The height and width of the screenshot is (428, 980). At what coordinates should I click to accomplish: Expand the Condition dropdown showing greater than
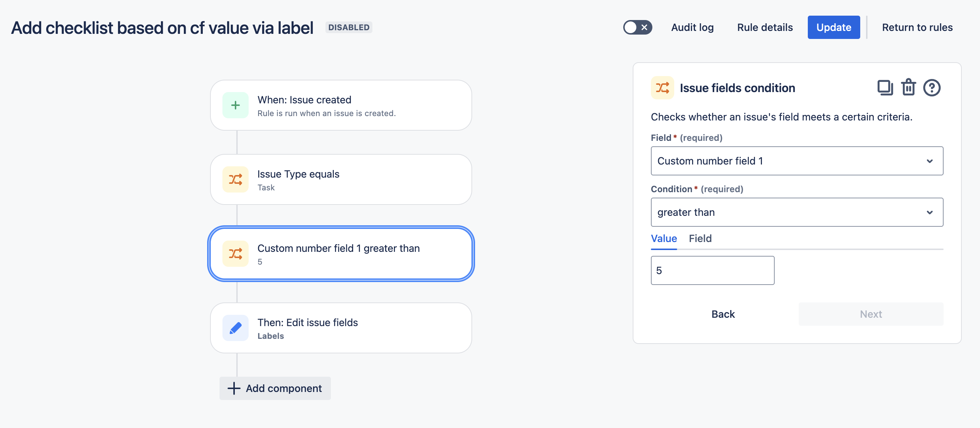[796, 212]
